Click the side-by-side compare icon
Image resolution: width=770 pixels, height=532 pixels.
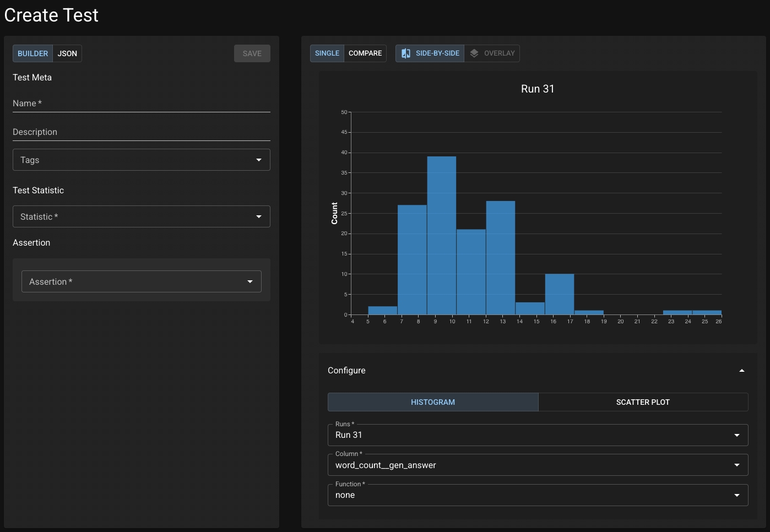pos(406,53)
